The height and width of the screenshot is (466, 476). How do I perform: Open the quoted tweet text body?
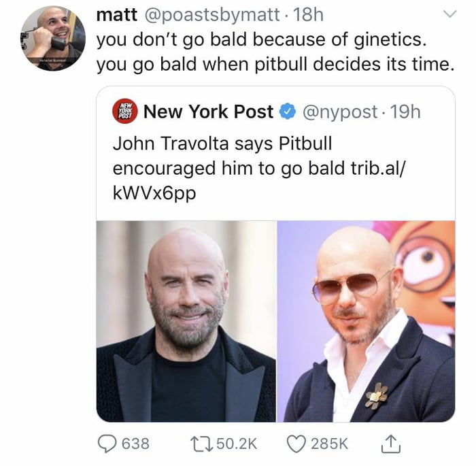(259, 167)
